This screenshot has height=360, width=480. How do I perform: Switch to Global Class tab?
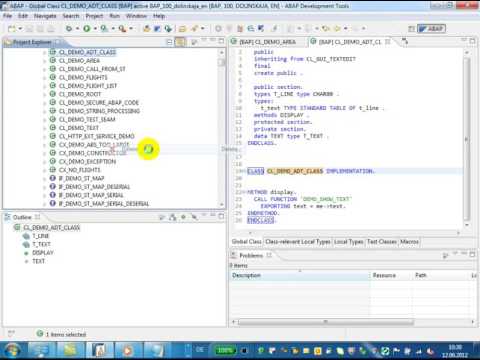(246, 242)
